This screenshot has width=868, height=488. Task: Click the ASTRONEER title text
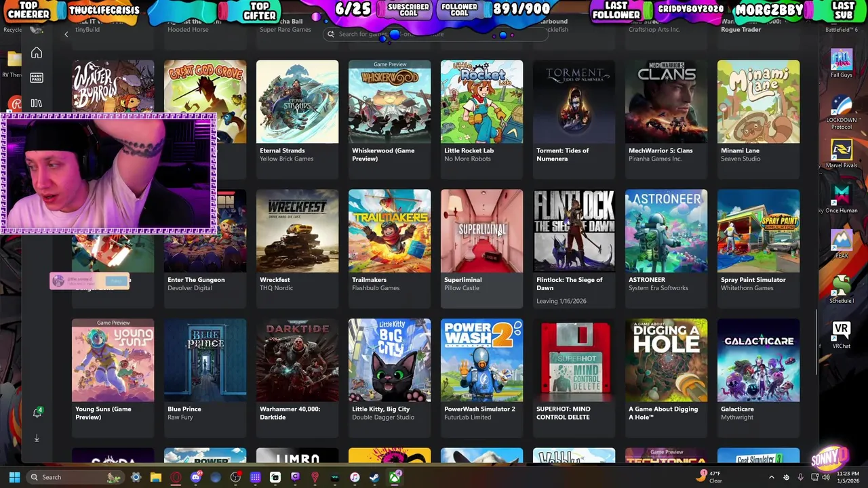[x=647, y=280]
